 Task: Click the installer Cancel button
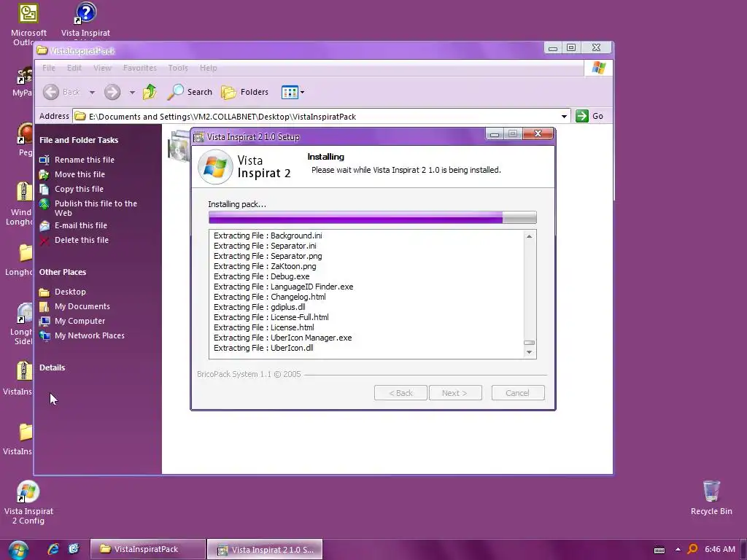coord(518,393)
